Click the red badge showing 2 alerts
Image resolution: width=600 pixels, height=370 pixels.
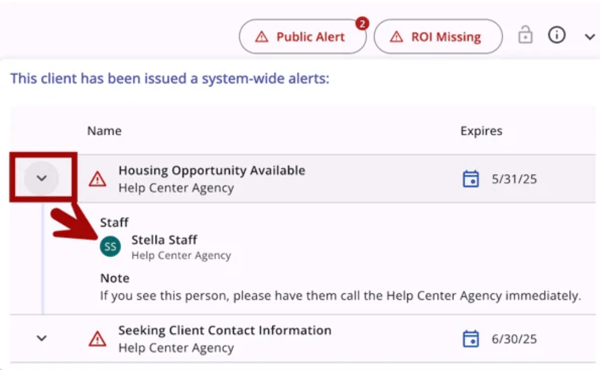point(362,24)
